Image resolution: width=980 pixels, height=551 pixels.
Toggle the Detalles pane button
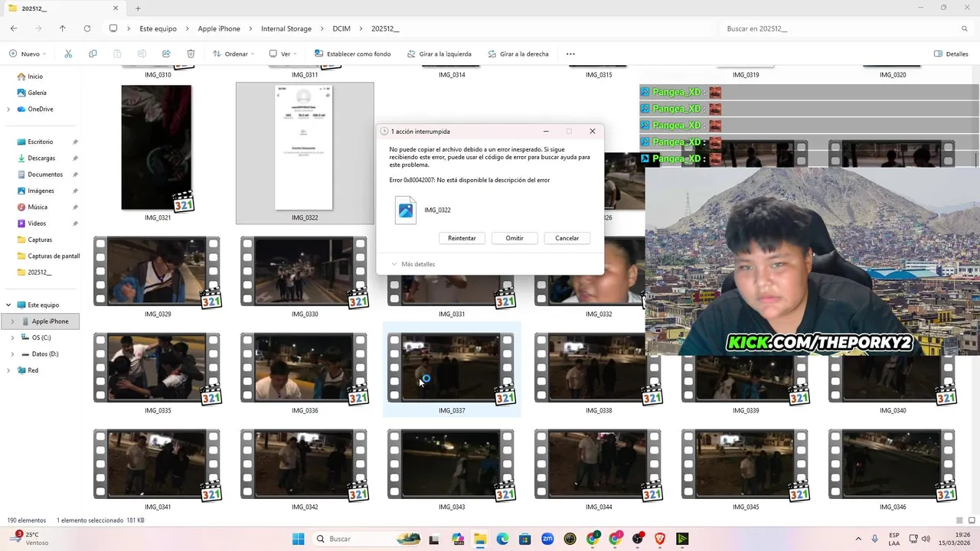[x=951, y=54]
